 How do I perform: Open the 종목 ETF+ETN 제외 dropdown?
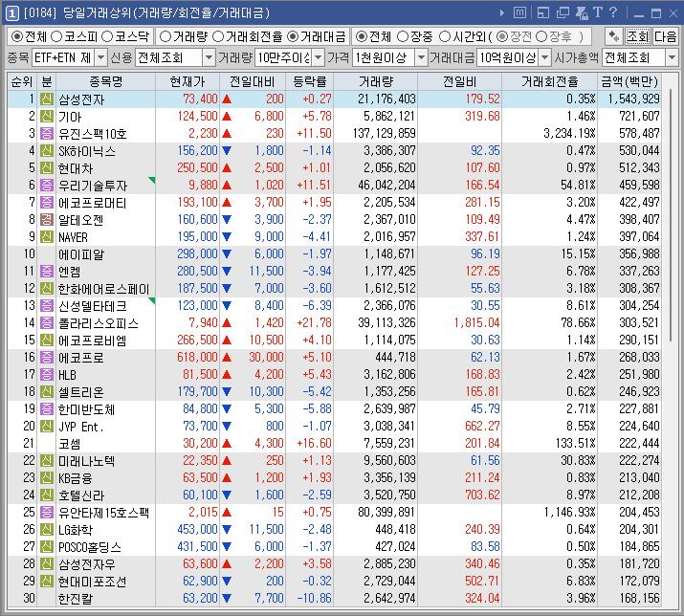coord(100,57)
